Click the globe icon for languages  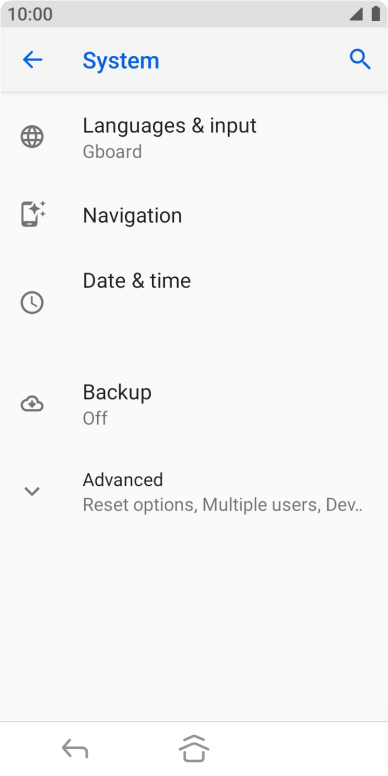coord(32,137)
